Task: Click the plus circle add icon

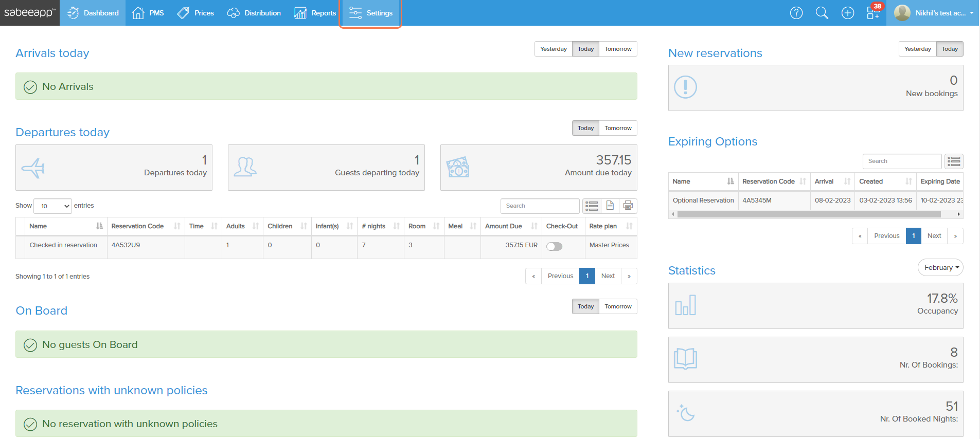Action: click(848, 13)
